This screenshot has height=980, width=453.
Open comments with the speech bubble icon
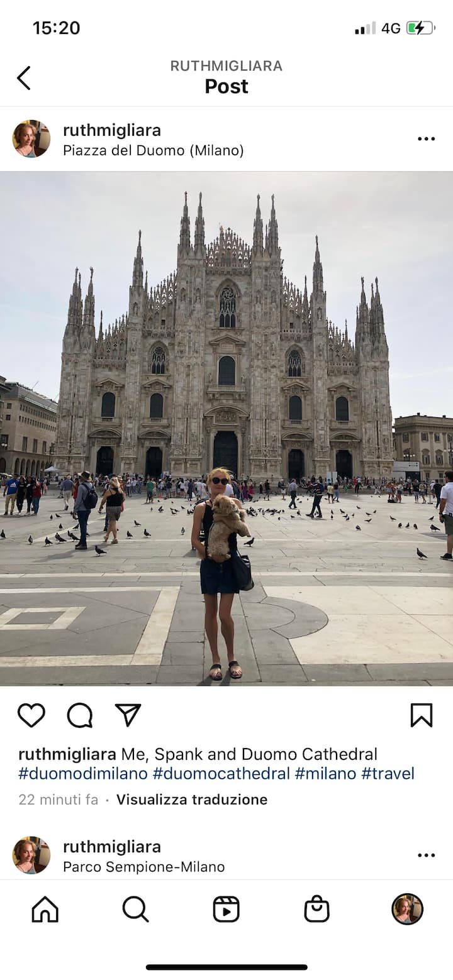point(80,715)
